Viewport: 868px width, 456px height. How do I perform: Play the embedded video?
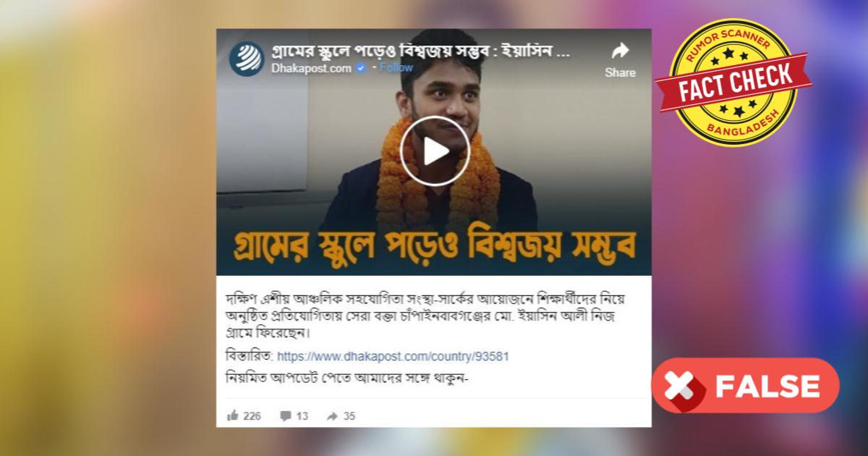pos(435,151)
